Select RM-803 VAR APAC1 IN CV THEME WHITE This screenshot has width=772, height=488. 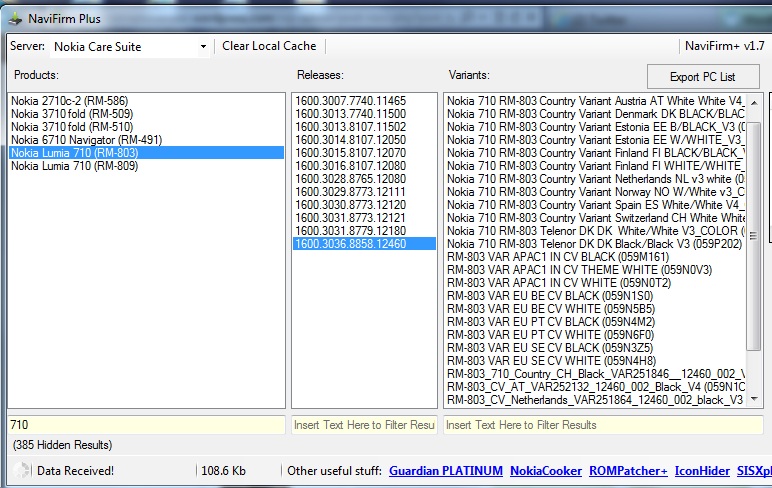coord(596,270)
